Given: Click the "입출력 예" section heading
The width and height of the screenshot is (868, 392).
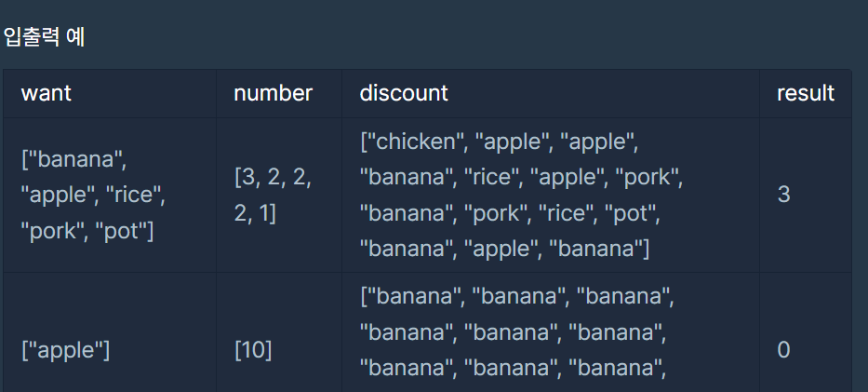Looking at the screenshot, I should 45,37.
